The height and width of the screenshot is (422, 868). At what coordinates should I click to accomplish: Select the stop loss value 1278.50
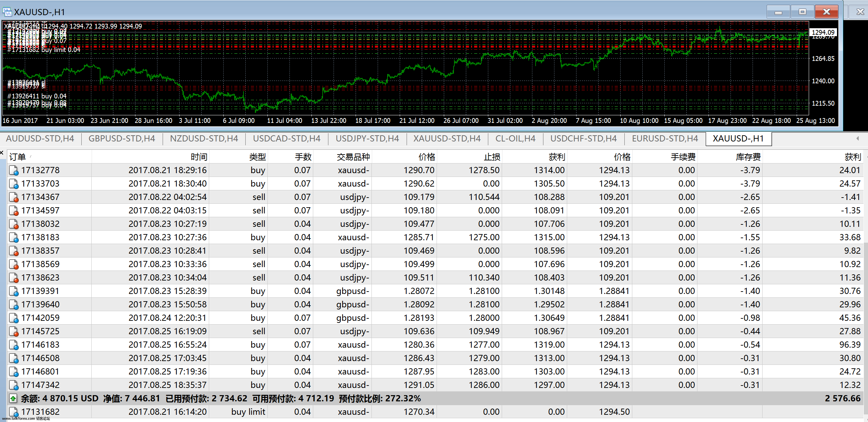pyautogui.click(x=484, y=170)
